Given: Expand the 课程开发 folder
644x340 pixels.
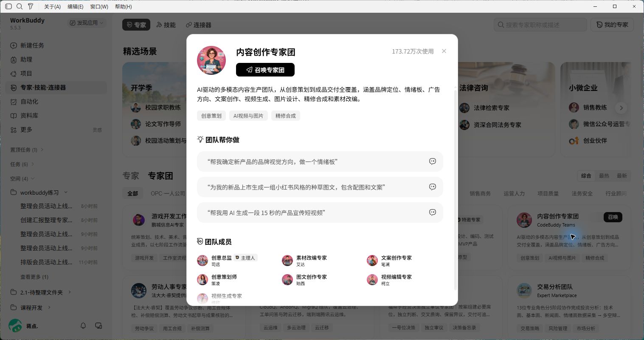Looking at the screenshot, I should [x=49, y=307].
